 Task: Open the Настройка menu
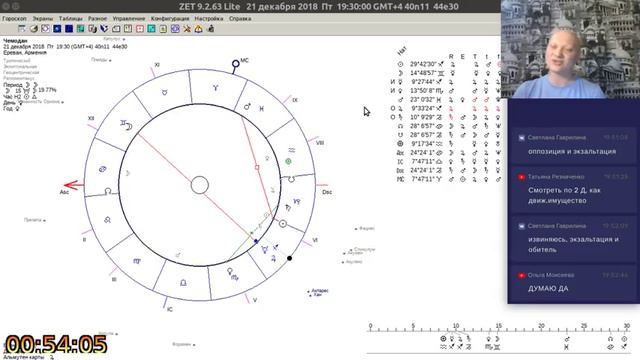(209, 18)
